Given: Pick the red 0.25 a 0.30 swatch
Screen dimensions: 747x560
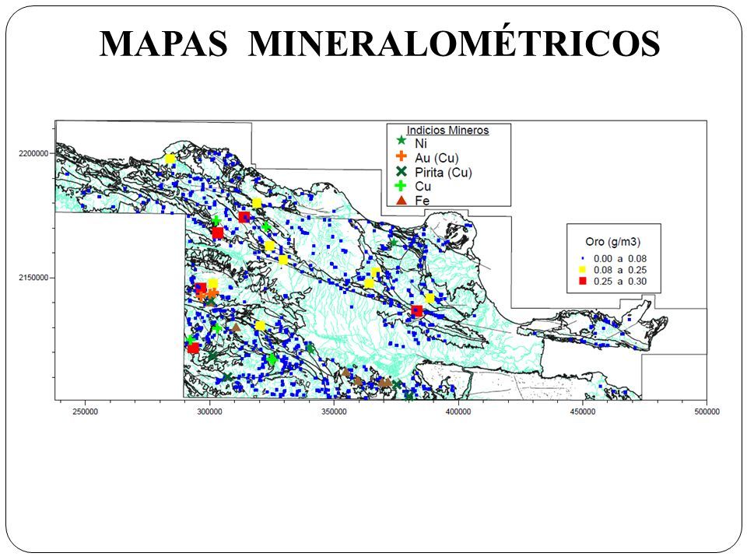Looking at the screenshot, I should coord(582,281).
